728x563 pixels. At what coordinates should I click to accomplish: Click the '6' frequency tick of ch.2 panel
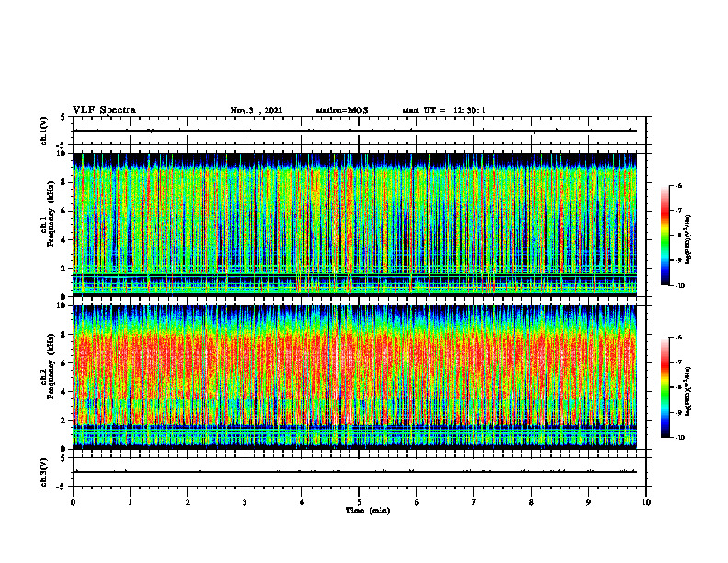click(x=64, y=363)
